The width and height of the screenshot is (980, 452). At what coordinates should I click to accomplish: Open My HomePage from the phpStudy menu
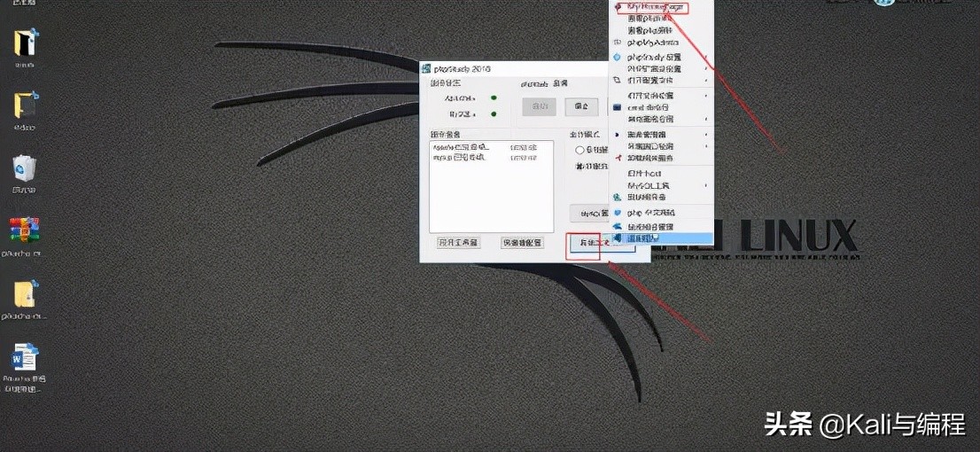(657, 7)
